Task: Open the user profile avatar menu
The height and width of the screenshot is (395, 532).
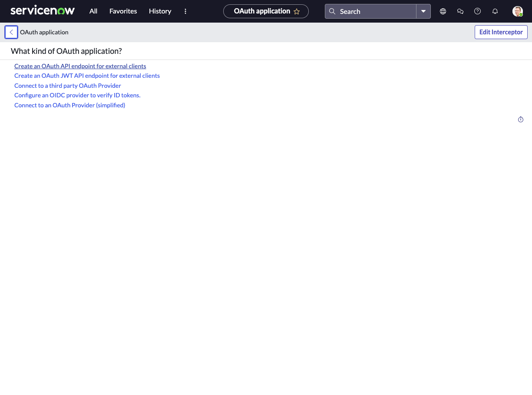Action: click(517, 11)
